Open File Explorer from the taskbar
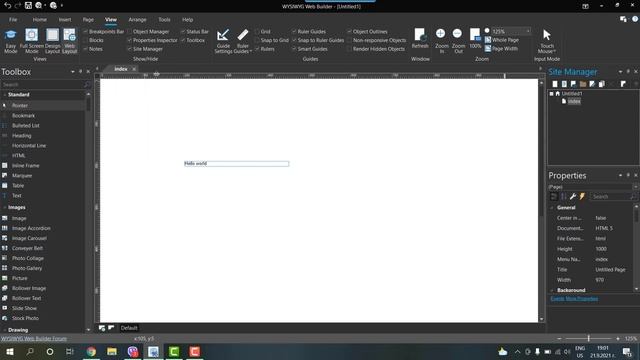 point(112,351)
